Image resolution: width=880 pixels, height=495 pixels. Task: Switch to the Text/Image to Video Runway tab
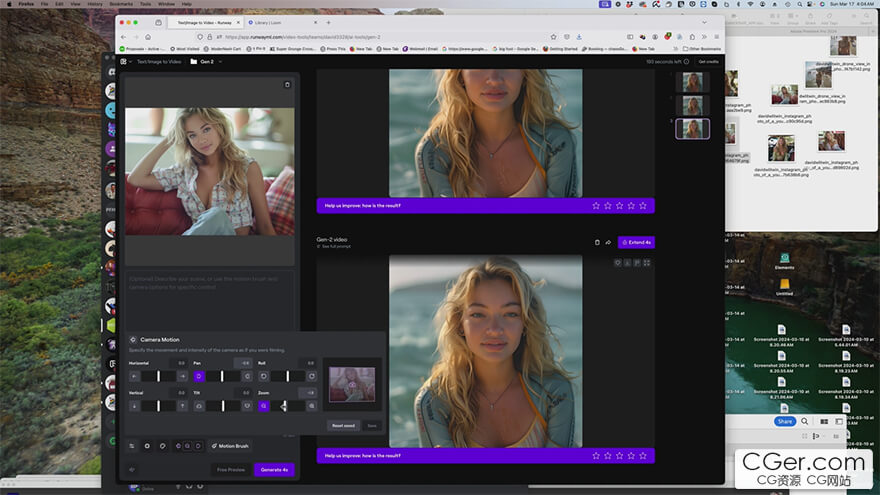(205, 23)
